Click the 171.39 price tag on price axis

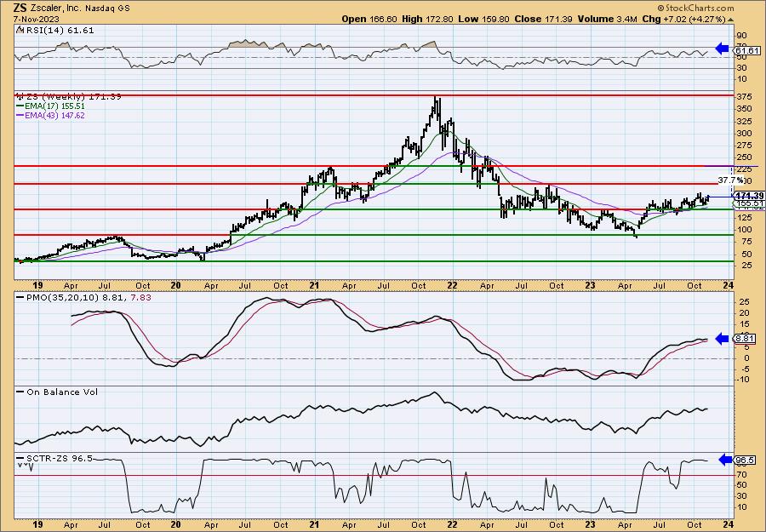point(749,196)
